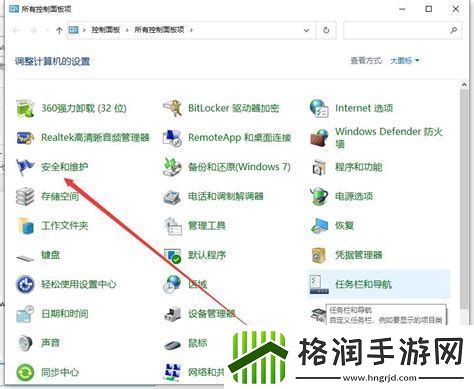Click 所有控制面板项 breadcrumb segment

159,30
